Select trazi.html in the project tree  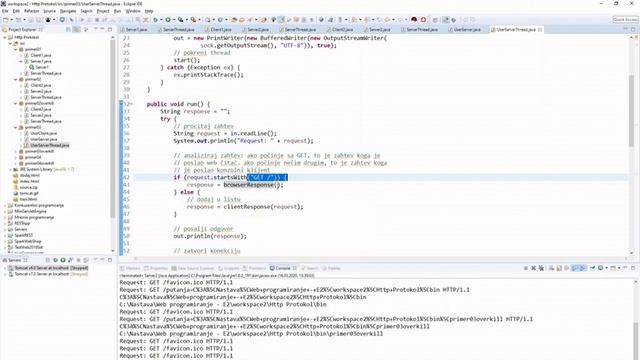click(29, 199)
